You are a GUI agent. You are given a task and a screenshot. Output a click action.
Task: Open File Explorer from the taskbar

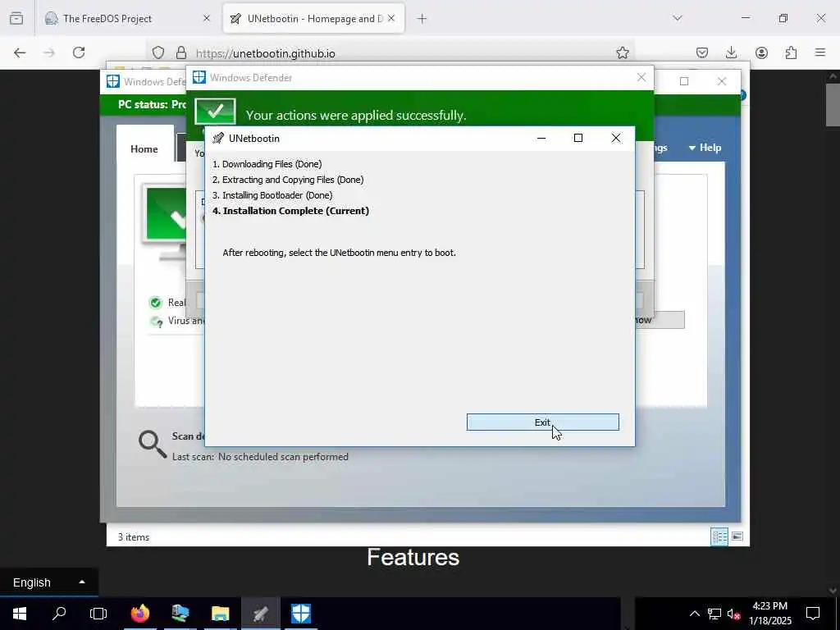(220, 614)
